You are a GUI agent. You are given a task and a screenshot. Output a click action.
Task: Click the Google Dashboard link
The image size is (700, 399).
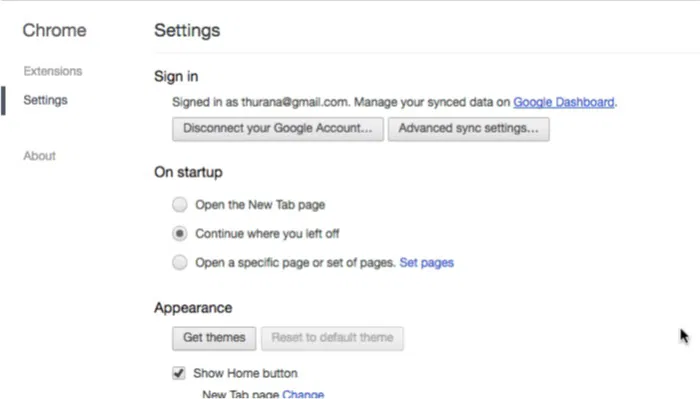[563, 102]
